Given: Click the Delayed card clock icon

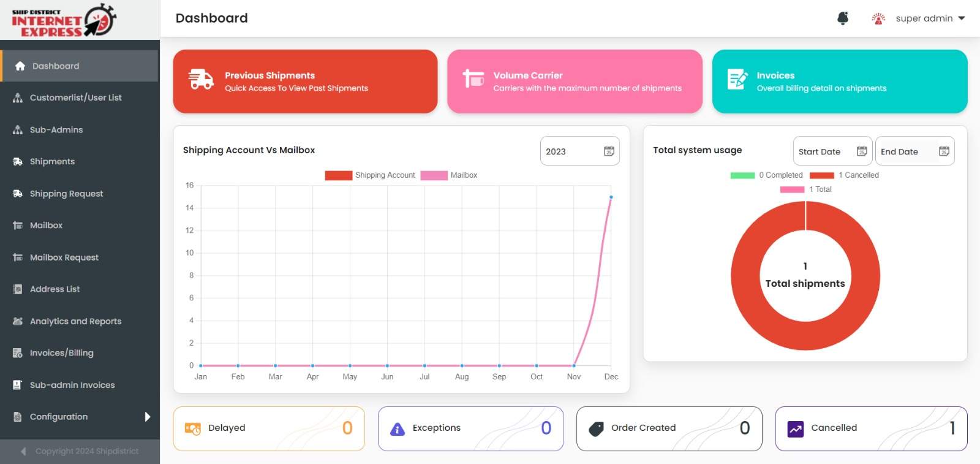Looking at the screenshot, I should pyautogui.click(x=192, y=428).
